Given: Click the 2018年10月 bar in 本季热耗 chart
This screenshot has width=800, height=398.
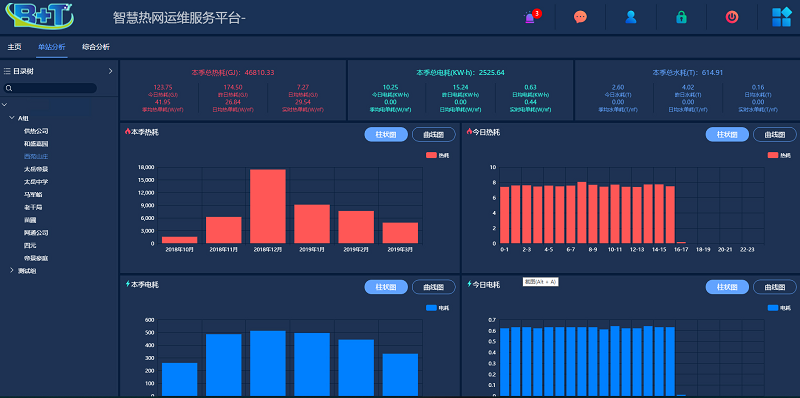Looking at the screenshot, I should 180,240.
